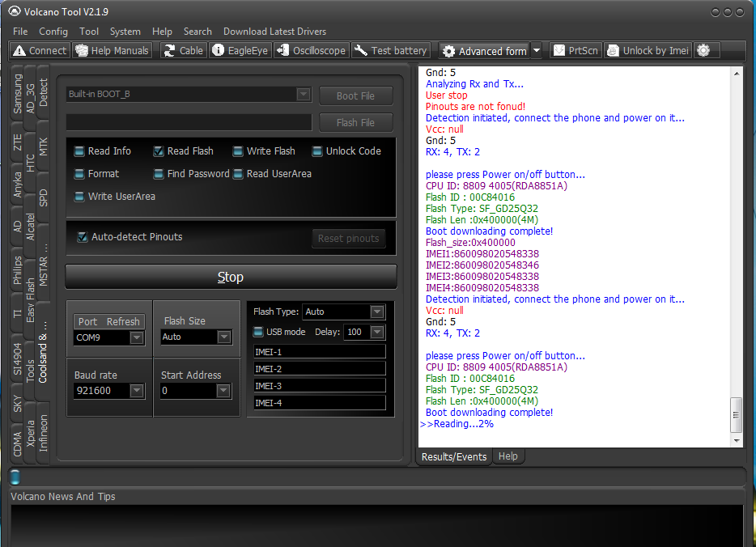
Task: Take a screenshot with PrtScn
Action: click(x=575, y=51)
